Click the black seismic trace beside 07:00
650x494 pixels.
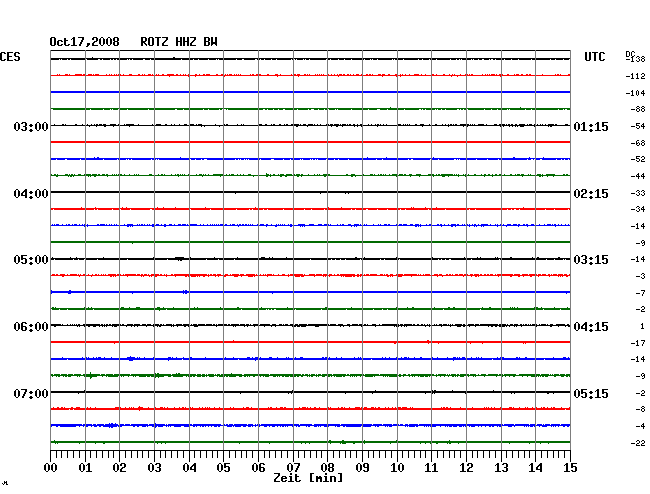point(310,392)
